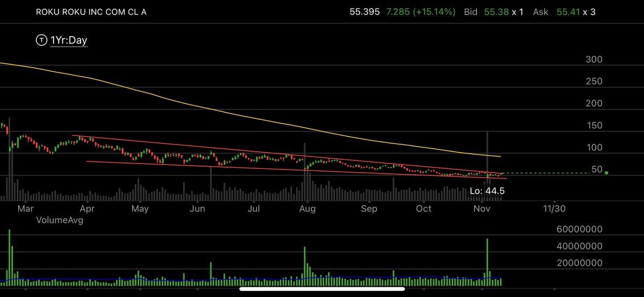Click the Apr label on the date axis
Viewport: 644px width, 297px height.
(x=86, y=208)
